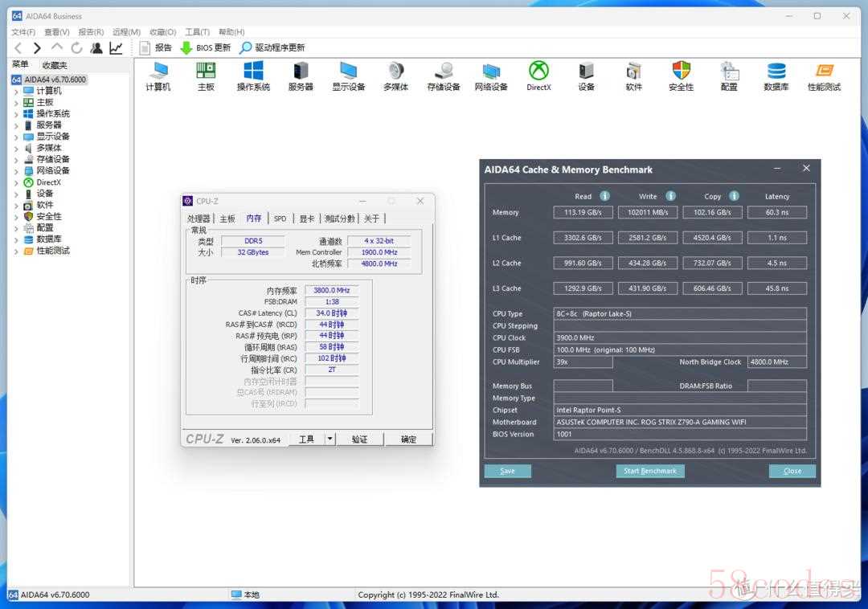Click the toolbar refresh icon
Image resolution: width=868 pixels, height=609 pixels.
point(76,48)
